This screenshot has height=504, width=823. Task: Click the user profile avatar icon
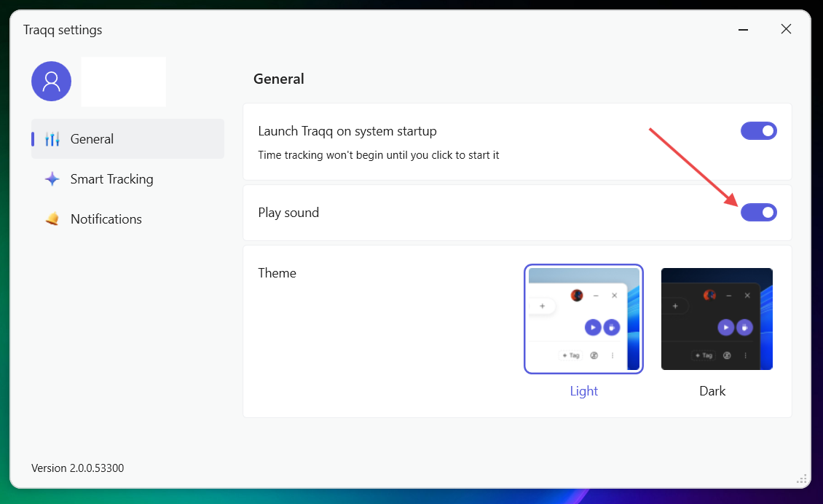click(52, 82)
